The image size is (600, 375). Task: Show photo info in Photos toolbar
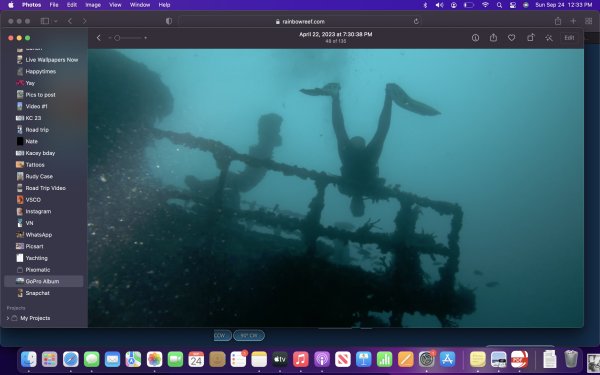(x=475, y=38)
